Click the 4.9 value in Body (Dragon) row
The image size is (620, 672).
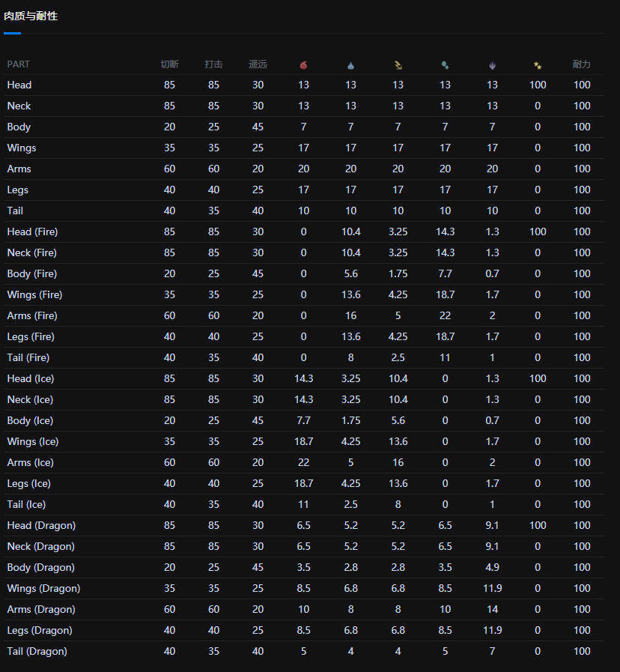point(492,568)
